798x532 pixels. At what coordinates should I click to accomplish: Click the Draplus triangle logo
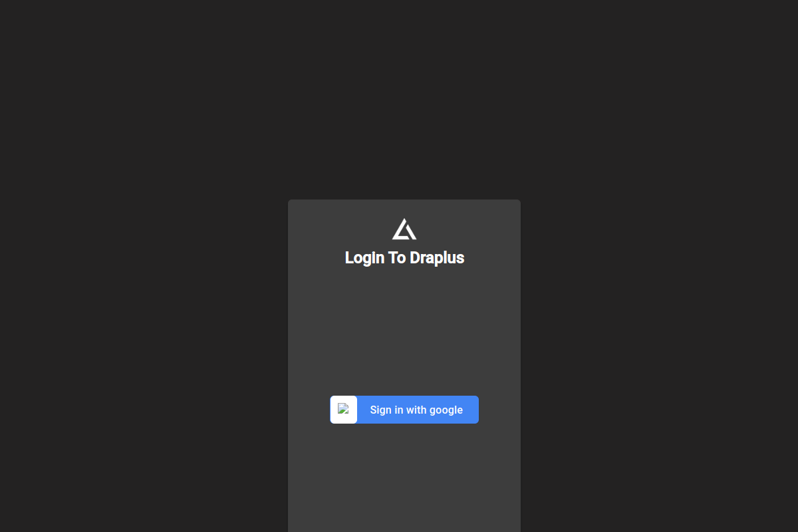[404, 229]
